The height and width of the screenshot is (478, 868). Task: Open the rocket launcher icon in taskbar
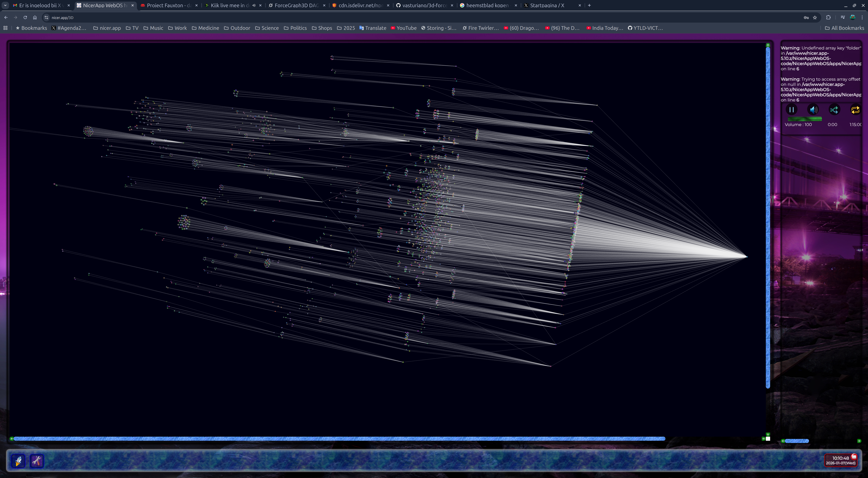(19, 460)
